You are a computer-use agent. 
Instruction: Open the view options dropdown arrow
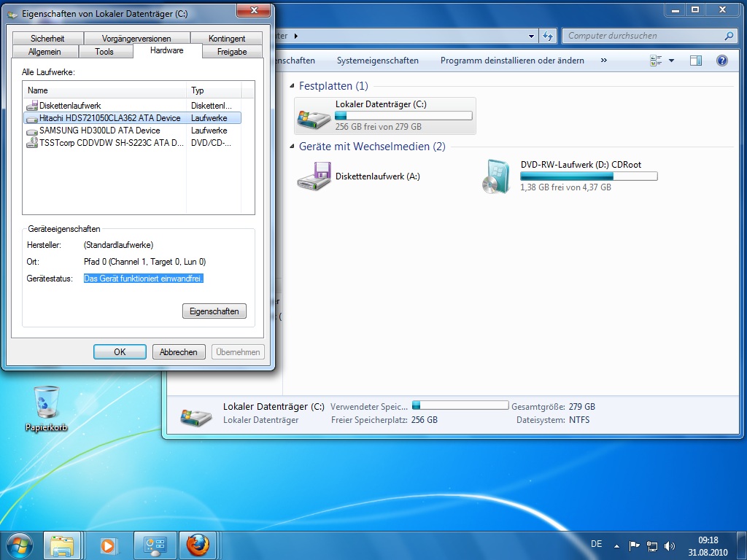tap(672, 61)
